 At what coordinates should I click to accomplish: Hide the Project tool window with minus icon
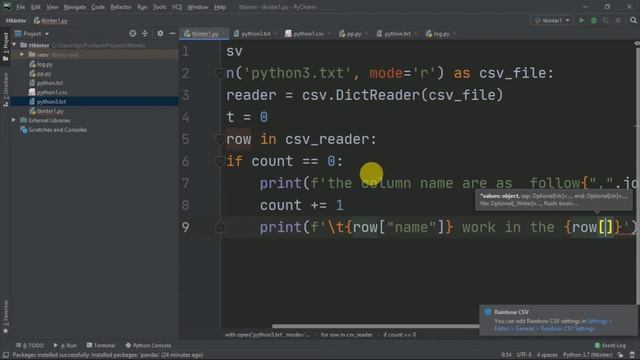[173, 33]
